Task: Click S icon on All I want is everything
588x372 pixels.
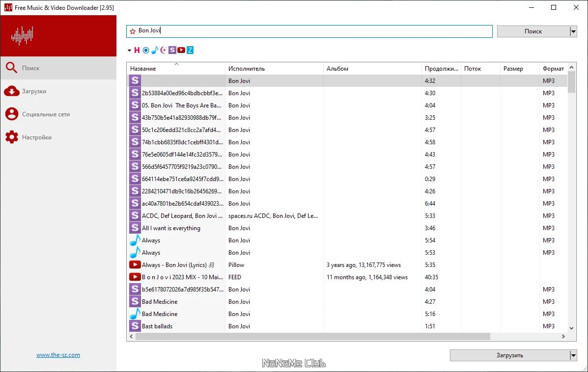Action: tap(135, 228)
